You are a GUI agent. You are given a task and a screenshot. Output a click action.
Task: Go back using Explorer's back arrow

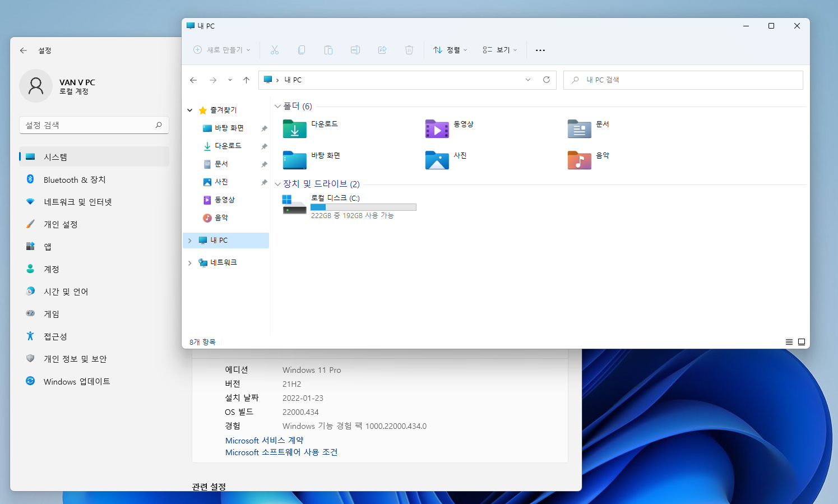click(x=193, y=80)
